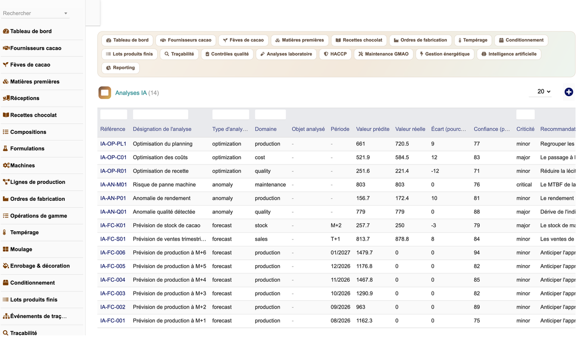The image size is (588, 364).
Task: Open the Analyses laboratoire top tab
Action: click(286, 54)
